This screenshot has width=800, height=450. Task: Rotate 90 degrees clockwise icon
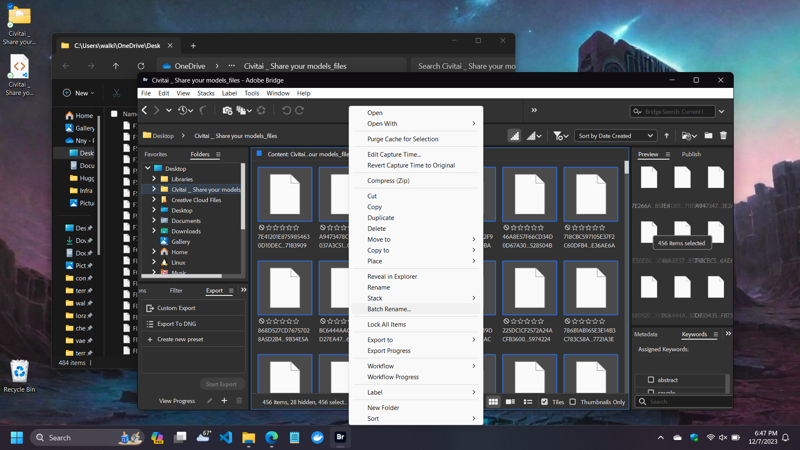[x=299, y=110]
